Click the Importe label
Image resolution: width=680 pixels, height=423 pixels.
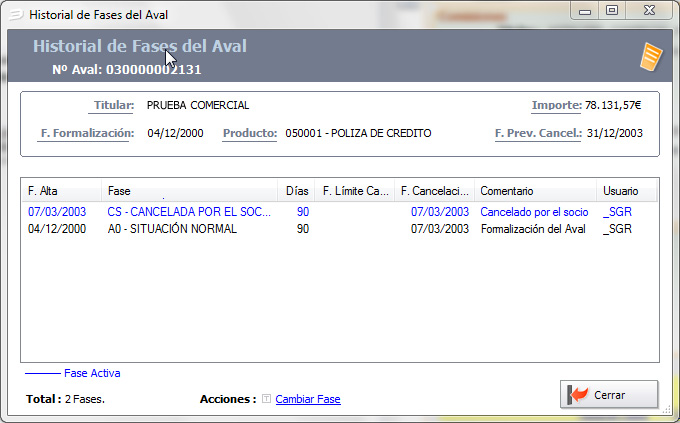pyautogui.click(x=556, y=105)
